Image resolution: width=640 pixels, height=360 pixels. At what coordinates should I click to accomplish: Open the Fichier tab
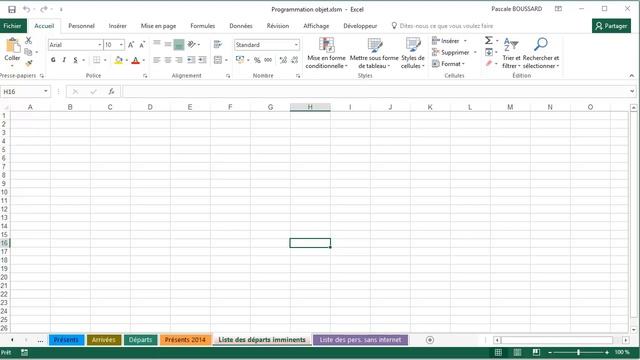click(13, 26)
